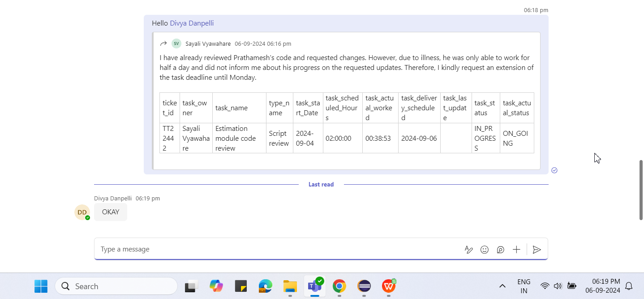
Task: Click the forwarded message arrow icon
Action: (x=163, y=43)
